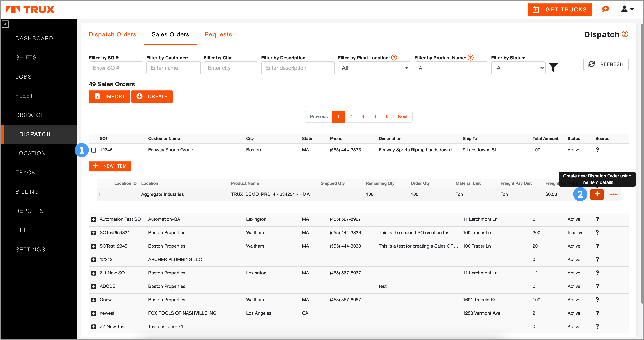Click the CREATE sales order button

point(152,96)
